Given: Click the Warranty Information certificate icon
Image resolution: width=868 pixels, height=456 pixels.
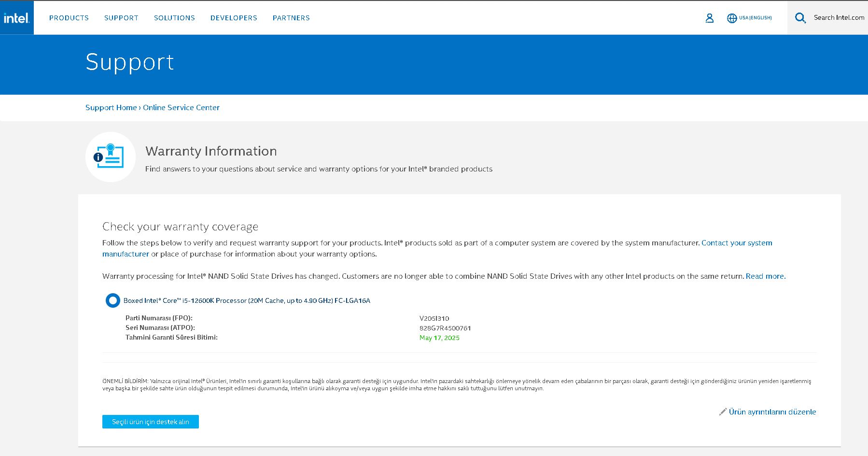Looking at the screenshot, I should (111, 157).
